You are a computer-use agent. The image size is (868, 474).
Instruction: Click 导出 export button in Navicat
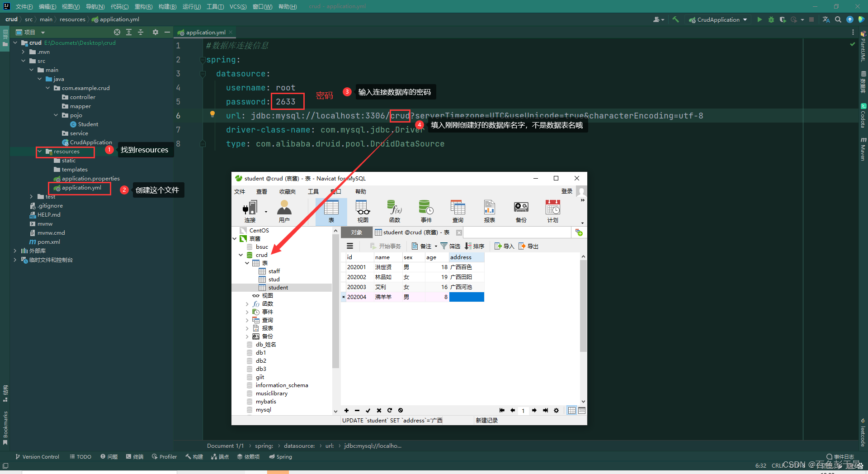point(528,246)
